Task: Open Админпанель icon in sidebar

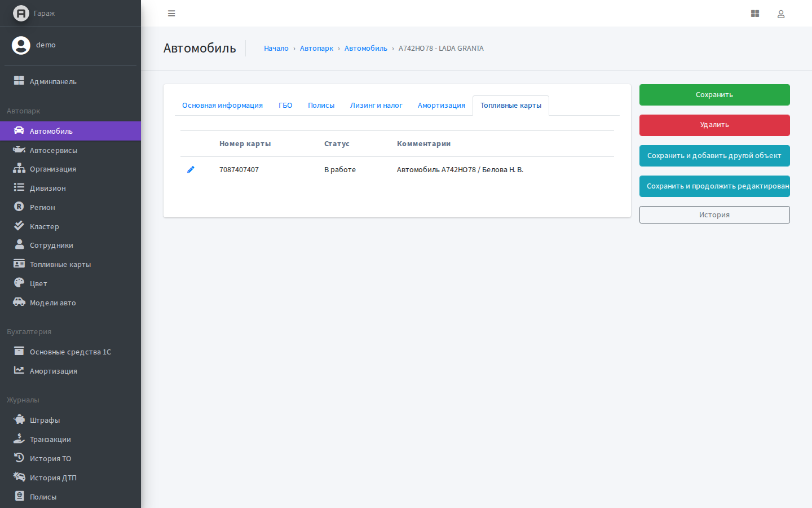Action: 19,81
